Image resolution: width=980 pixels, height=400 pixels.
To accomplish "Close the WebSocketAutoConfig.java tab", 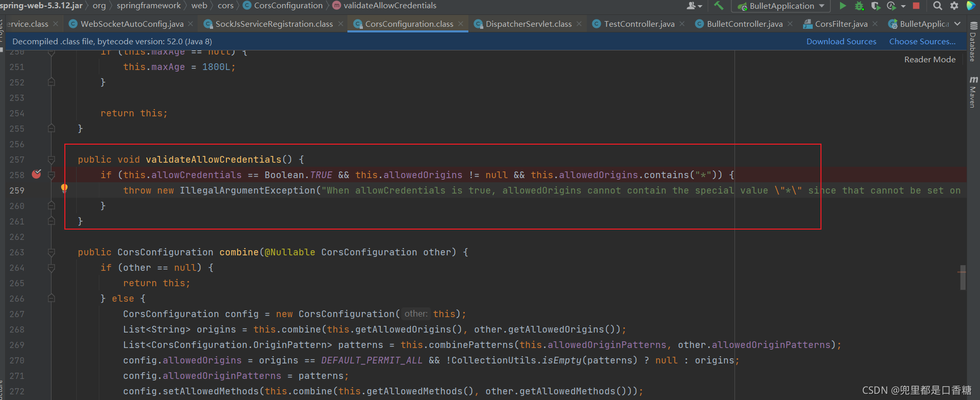I will point(190,24).
